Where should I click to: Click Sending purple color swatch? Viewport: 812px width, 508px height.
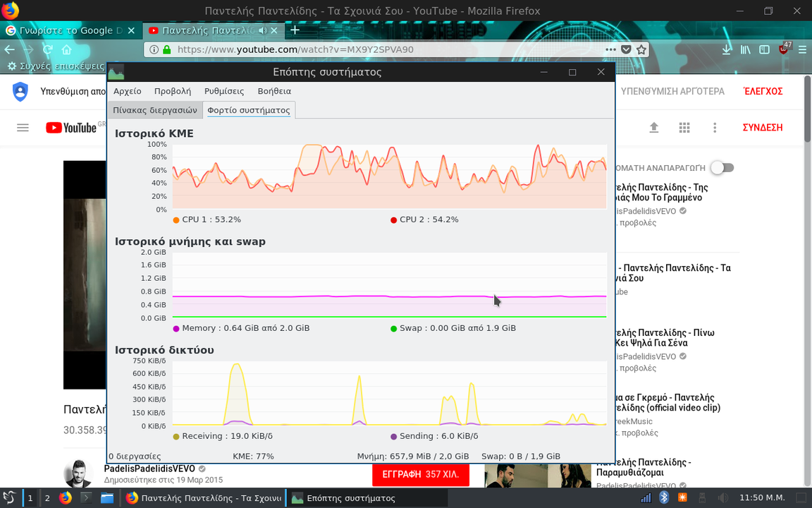coord(393,437)
